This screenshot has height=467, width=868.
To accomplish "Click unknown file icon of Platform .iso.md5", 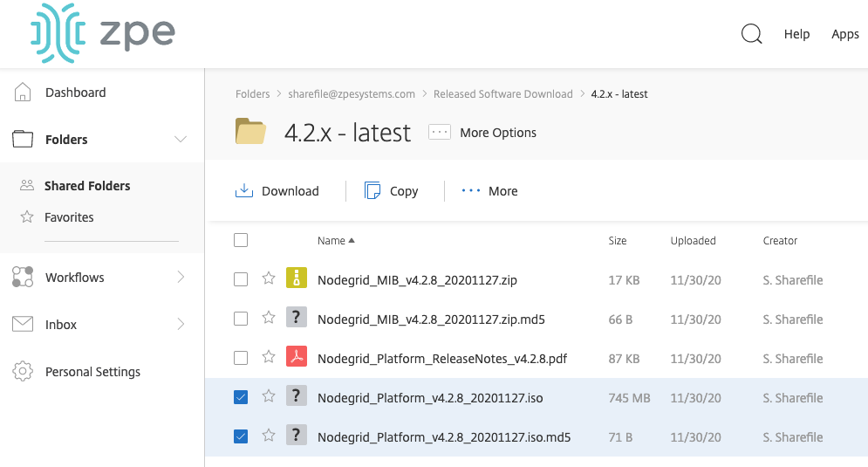I will tap(297, 435).
